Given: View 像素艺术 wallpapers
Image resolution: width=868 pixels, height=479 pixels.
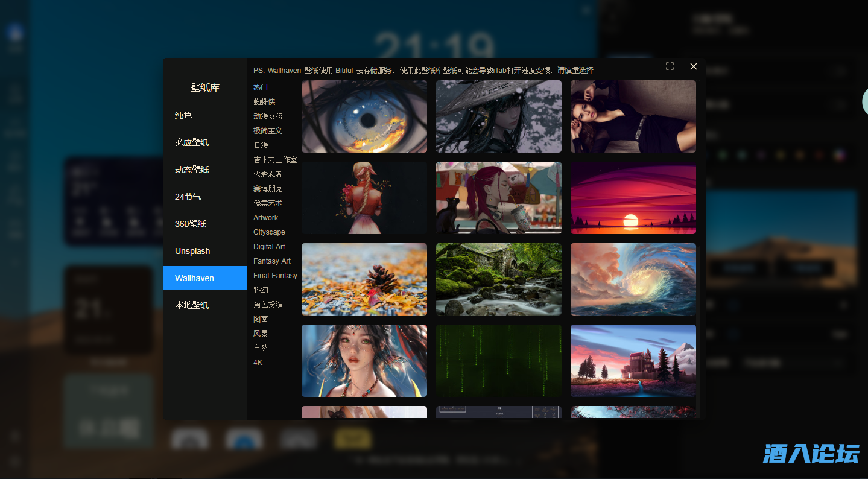Looking at the screenshot, I should [x=268, y=203].
